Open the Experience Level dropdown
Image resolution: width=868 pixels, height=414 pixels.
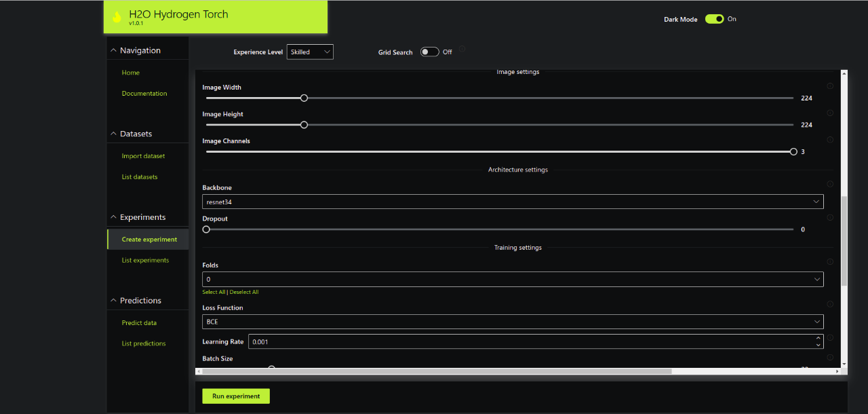(x=310, y=52)
